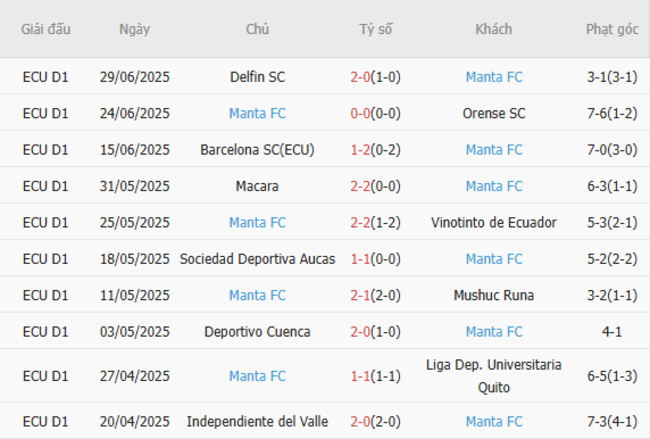
Task: Open Deportivo Cuenca team link
Action: 257,331
